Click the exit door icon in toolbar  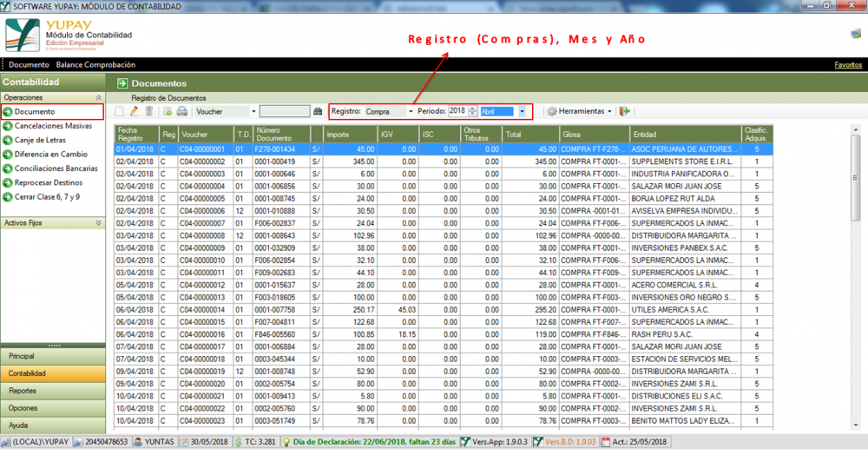[625, 111]
